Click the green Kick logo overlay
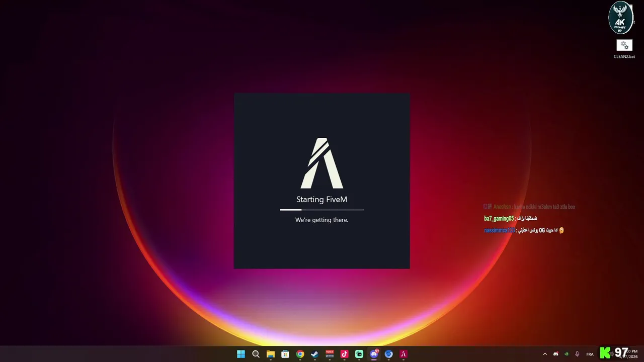 point(605,353)
